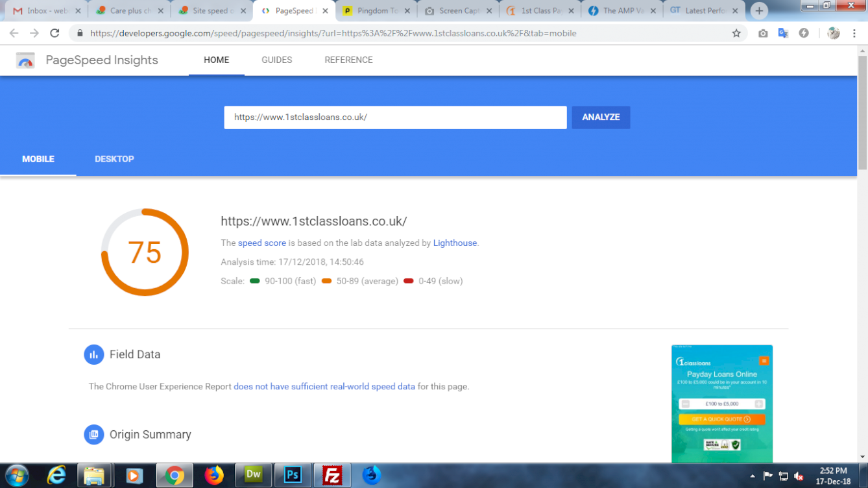Click the Chrome taskbar icon
Image resolution: width=868 pixels, height=488 pixels.
click(174, 476)
